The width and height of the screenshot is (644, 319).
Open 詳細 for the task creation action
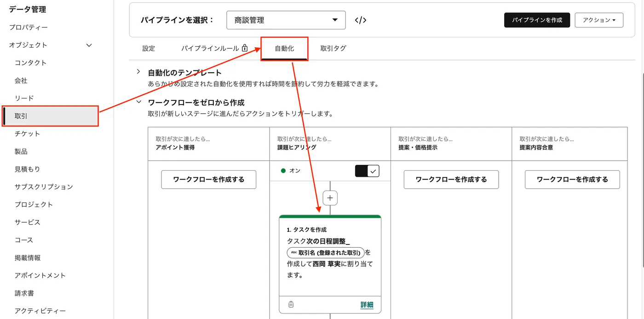point(367,305)
